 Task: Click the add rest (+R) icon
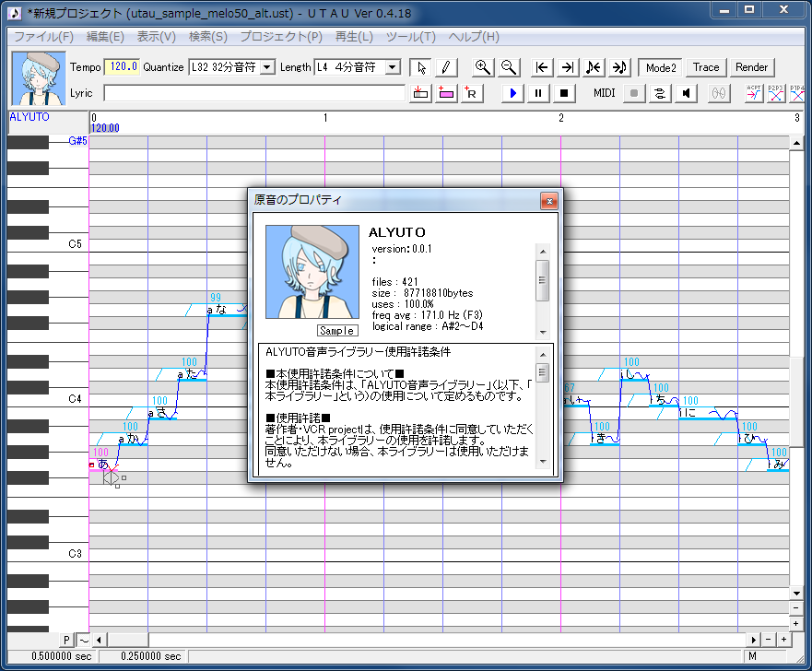point(472,93)
